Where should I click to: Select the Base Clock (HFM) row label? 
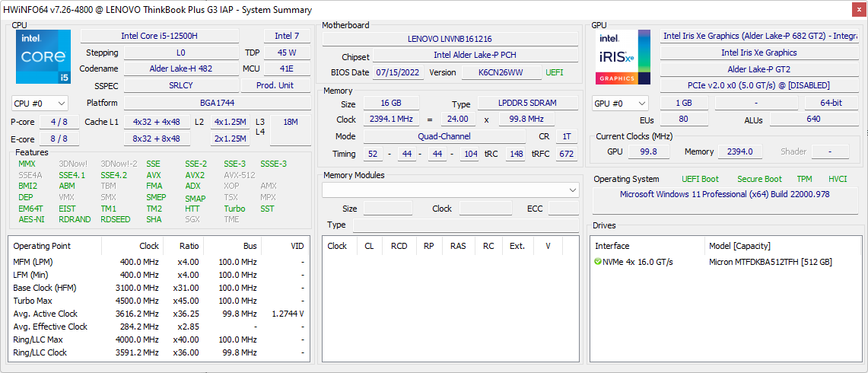[x=45, y=288]
